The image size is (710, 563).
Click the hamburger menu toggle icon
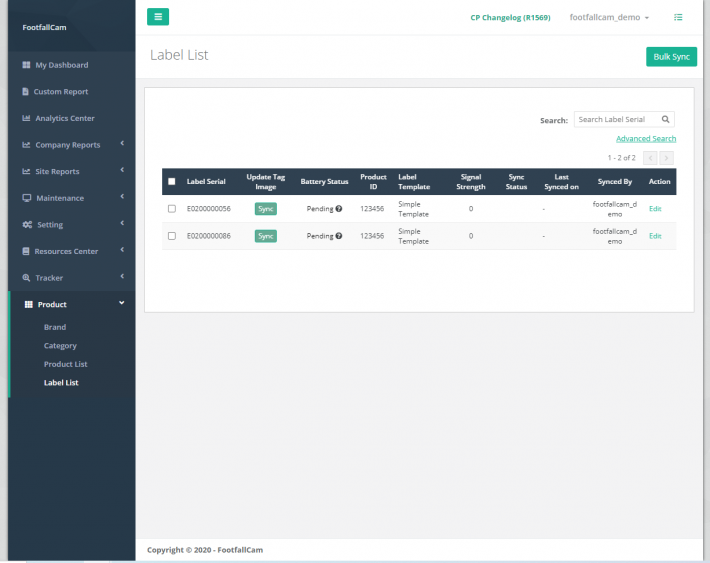tap(158, 16)
